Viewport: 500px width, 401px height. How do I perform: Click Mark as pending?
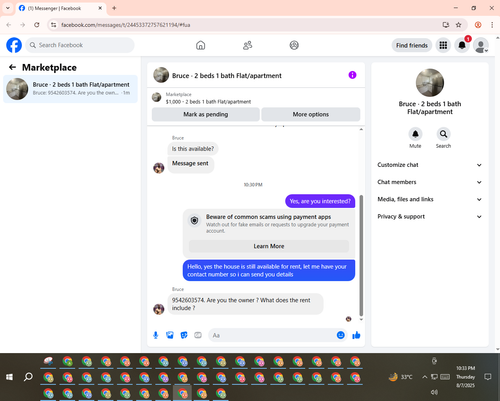coord(206,114)
